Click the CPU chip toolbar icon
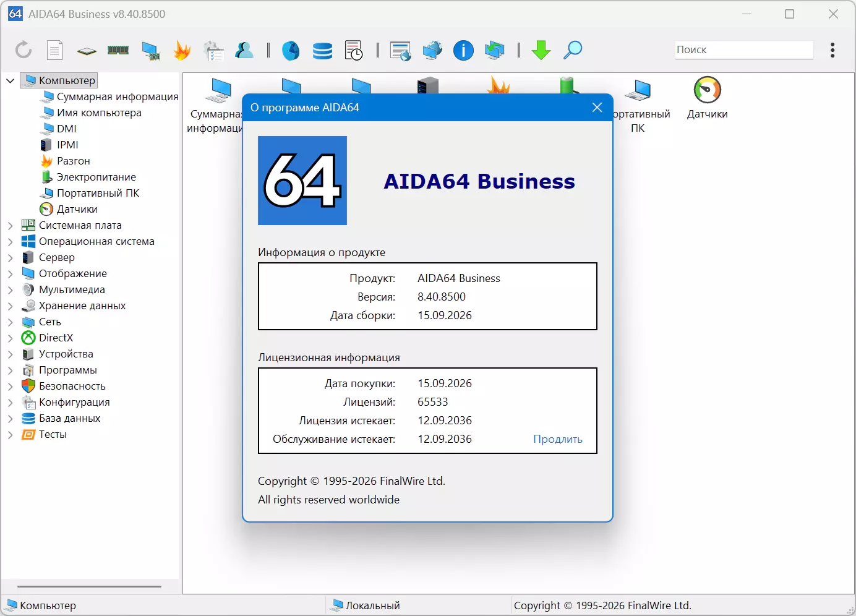 tap(87, 51)
